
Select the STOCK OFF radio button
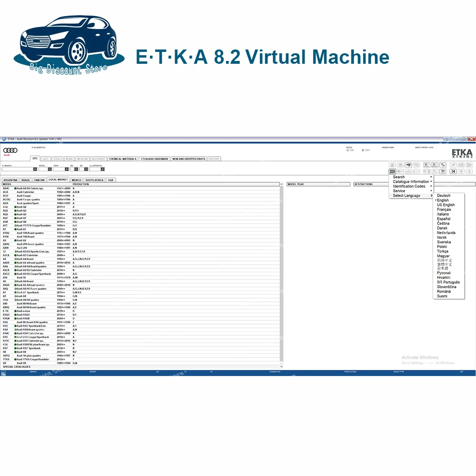click(364, 149)
